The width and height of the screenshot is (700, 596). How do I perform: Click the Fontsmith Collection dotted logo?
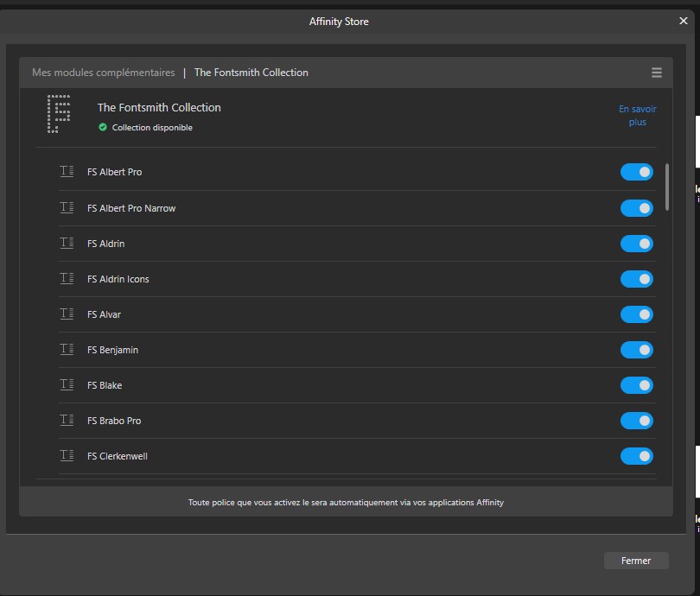pos(59,114)
